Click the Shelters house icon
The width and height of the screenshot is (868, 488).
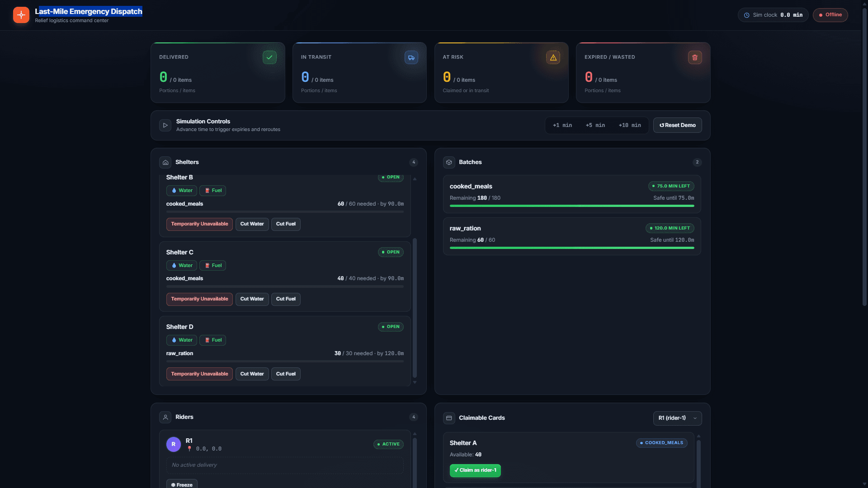tap(165, 162)
